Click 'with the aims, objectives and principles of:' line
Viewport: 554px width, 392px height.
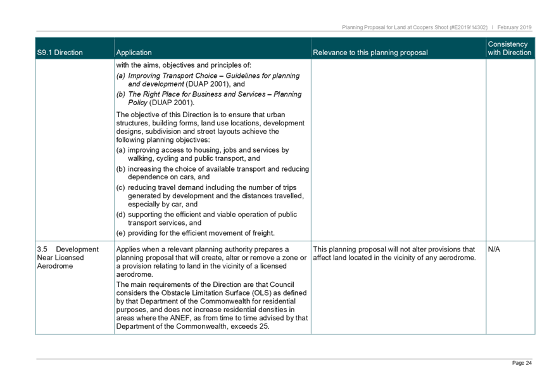(184, 65)
